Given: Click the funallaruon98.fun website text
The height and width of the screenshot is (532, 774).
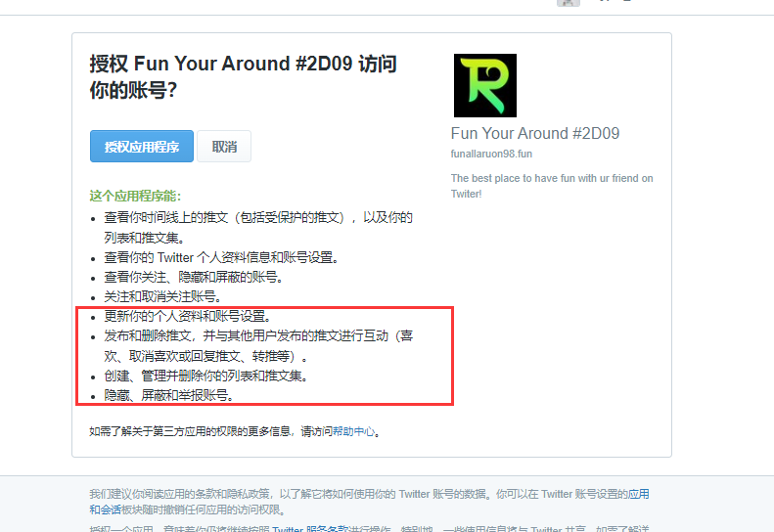Looking at the screenshot, I should (x=491, y=154).
